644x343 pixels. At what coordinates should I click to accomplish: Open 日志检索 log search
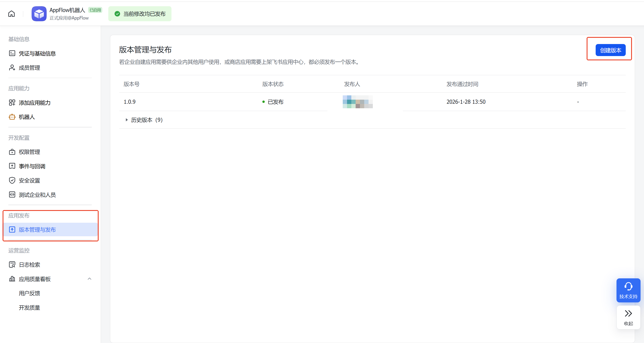coord(29,265)
